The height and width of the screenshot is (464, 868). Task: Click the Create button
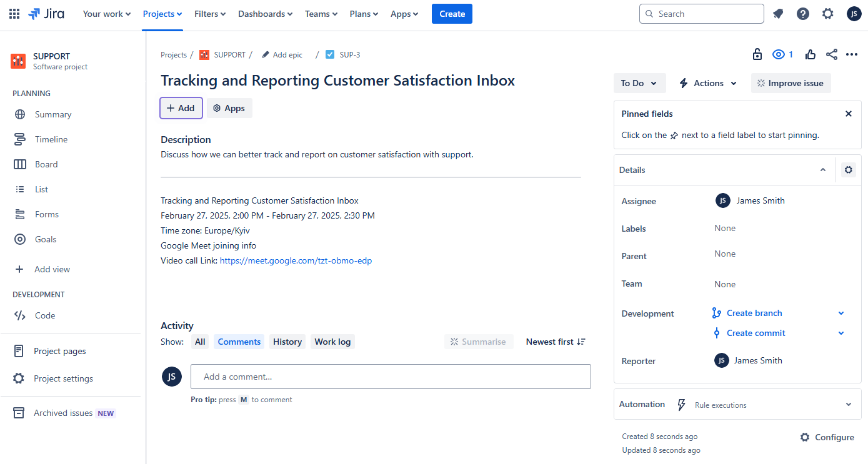pyautogui.click(x=452, y=13)
